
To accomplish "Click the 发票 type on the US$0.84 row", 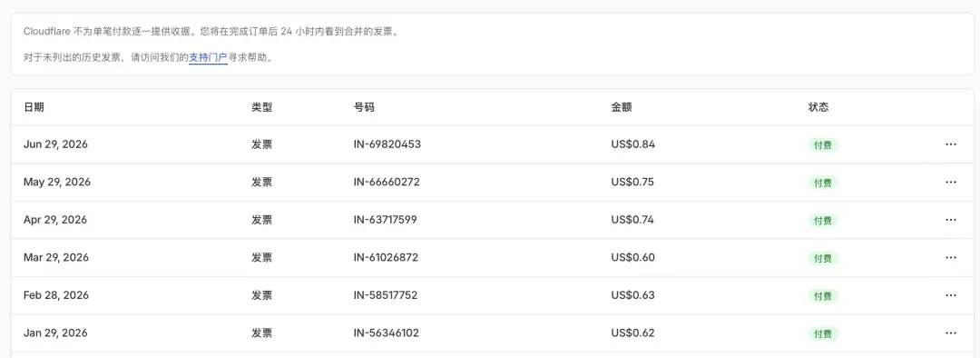I will (x=262, y=144).
